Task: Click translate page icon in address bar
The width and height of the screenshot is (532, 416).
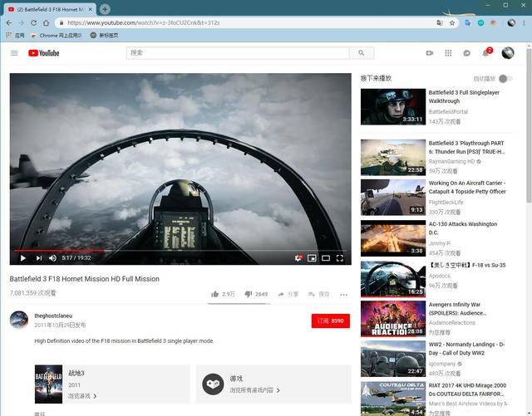Action: [440, 22]
